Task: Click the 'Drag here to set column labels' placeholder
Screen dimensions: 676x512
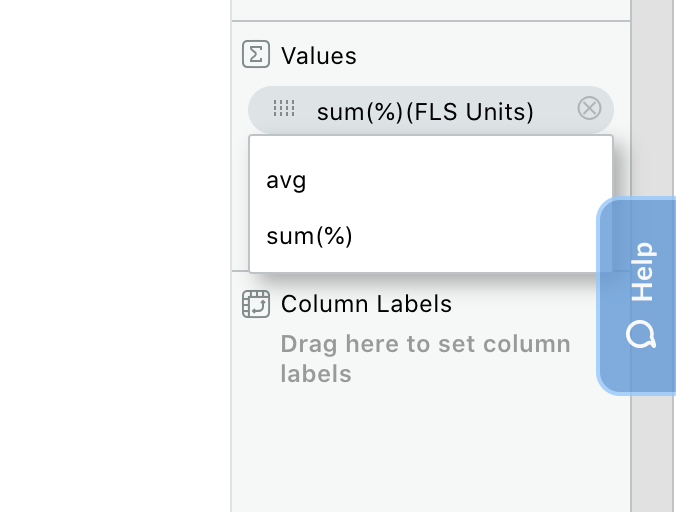Action: click(426, 359)
